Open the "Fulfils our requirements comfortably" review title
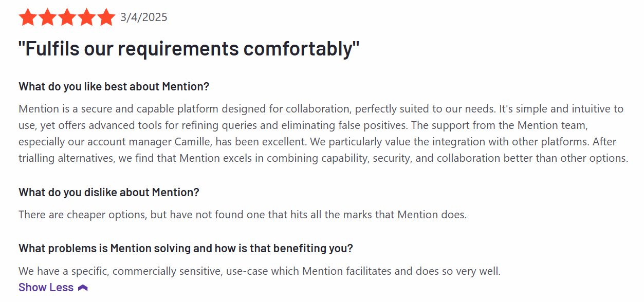This screenshot has width=644, height=302. [189, 49]
